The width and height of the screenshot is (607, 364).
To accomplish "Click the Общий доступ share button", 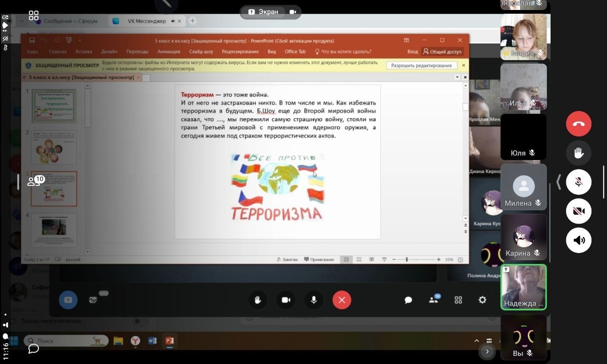I will (442, 52).
